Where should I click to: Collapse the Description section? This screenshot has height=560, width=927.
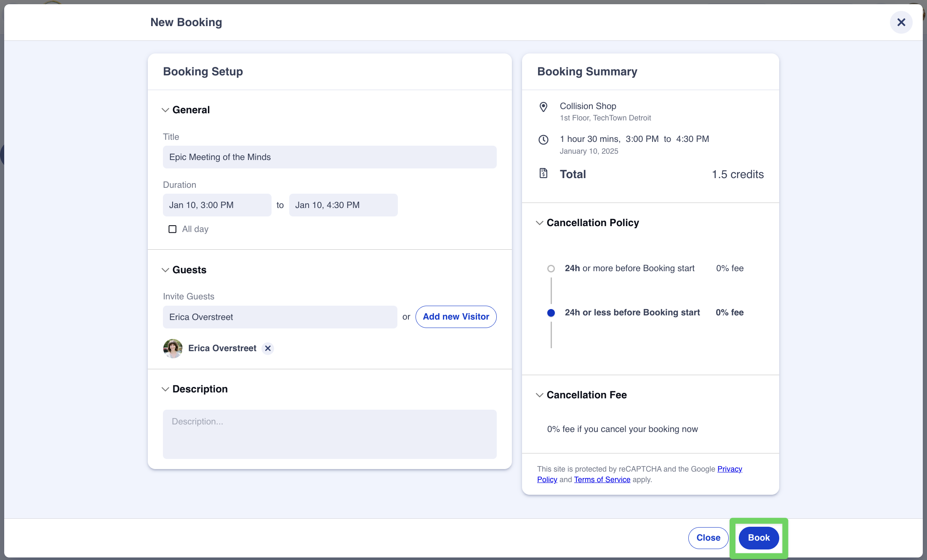click(x=165, y=389)
